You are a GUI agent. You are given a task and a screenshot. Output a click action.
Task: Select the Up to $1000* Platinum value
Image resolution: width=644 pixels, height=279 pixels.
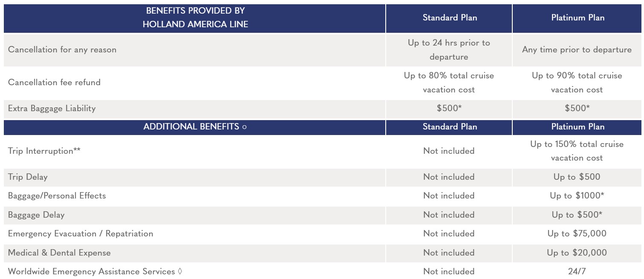click(577, 196)
